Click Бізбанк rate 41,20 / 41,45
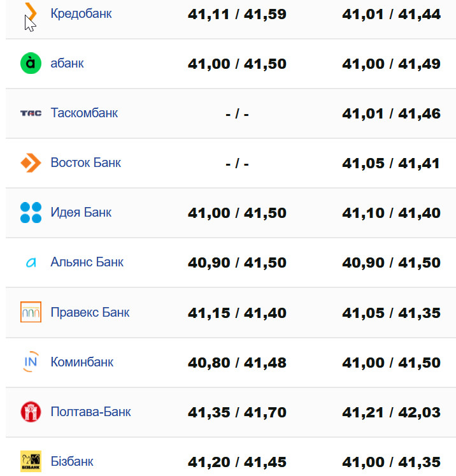Image resolution: width=456 pixels, height=476 pixels. pos(237,463)
